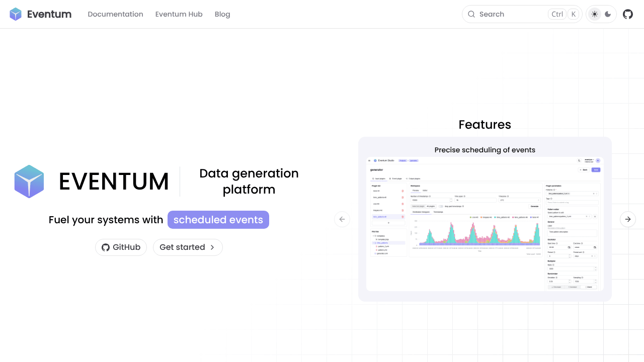Click the 'Precise scheduling of events' caption
The image size is (644, 362).
pos(485,150)
